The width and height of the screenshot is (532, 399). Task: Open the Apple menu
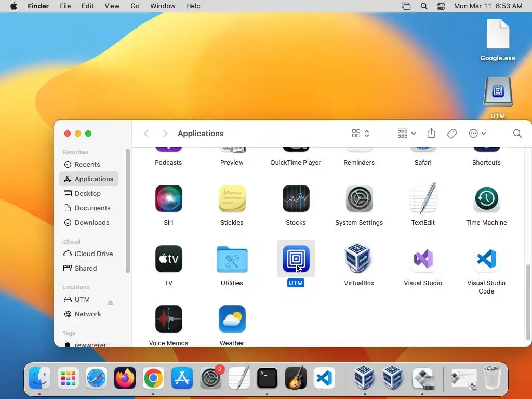click(x=14, y=6)
